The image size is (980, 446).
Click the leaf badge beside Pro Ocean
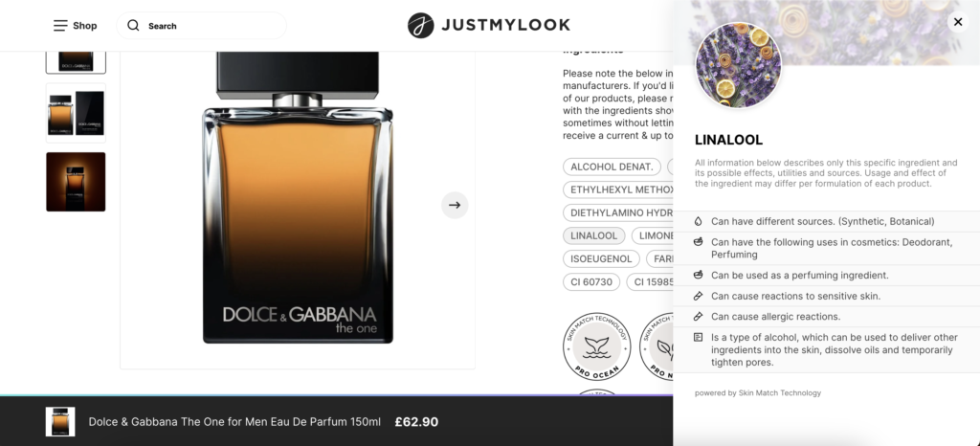[x=657, y=346]
